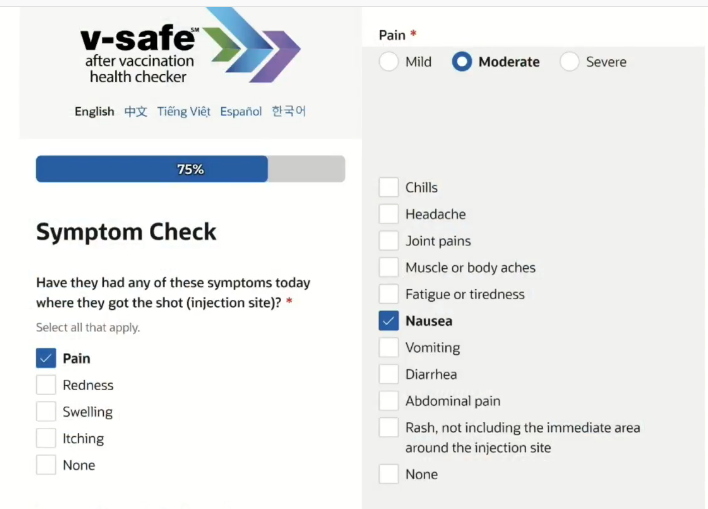Switch language to 中文
708x509 pixels.
tap(136, 111)
